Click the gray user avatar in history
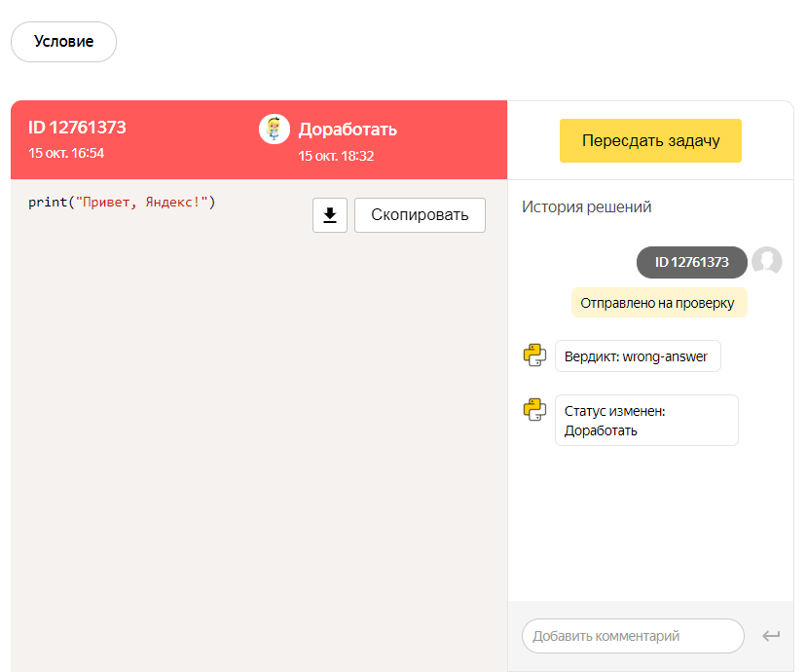The image size is (807, 672). [x=767, y=261]
